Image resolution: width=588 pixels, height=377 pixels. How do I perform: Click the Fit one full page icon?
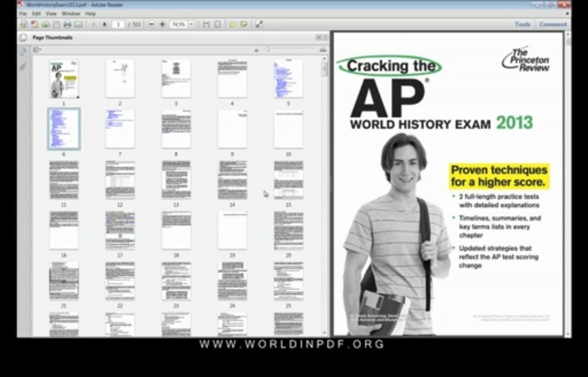click(217, 25)
